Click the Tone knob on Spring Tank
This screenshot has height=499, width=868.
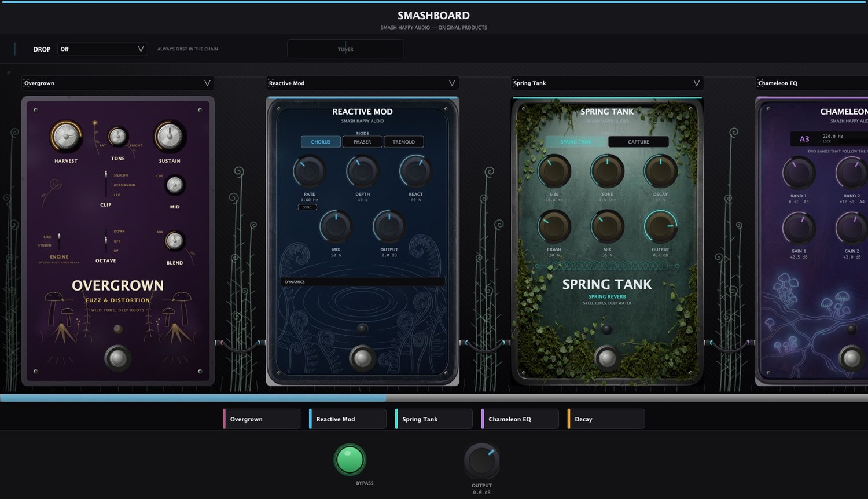point(607,171)
